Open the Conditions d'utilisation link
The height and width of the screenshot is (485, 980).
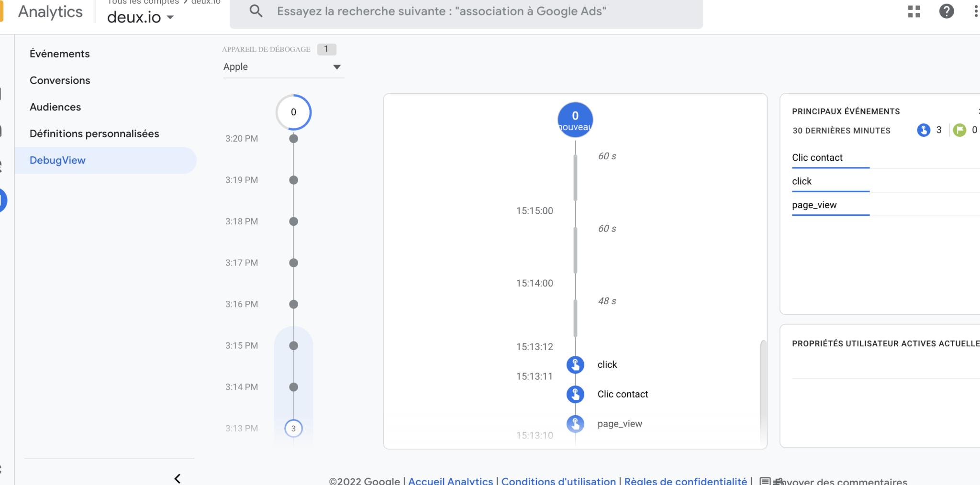(x=558, y=481)
